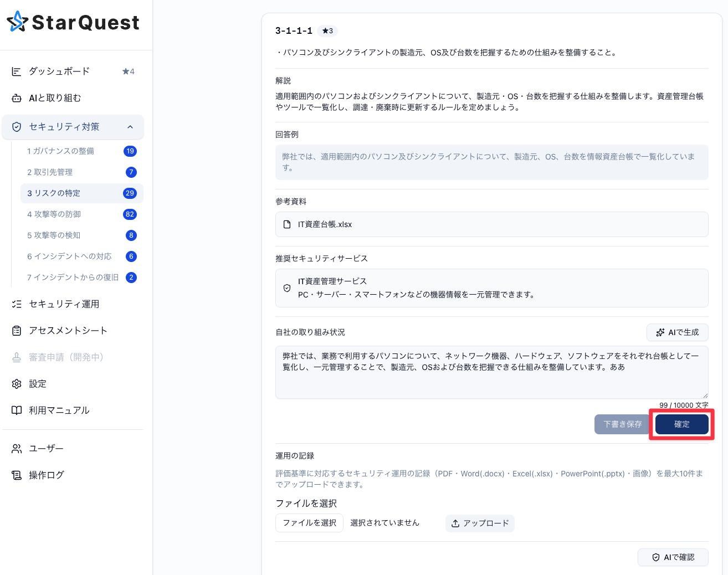Click the 29 count badge
This screenshot has height=575, width=728.
pos(130,193)
